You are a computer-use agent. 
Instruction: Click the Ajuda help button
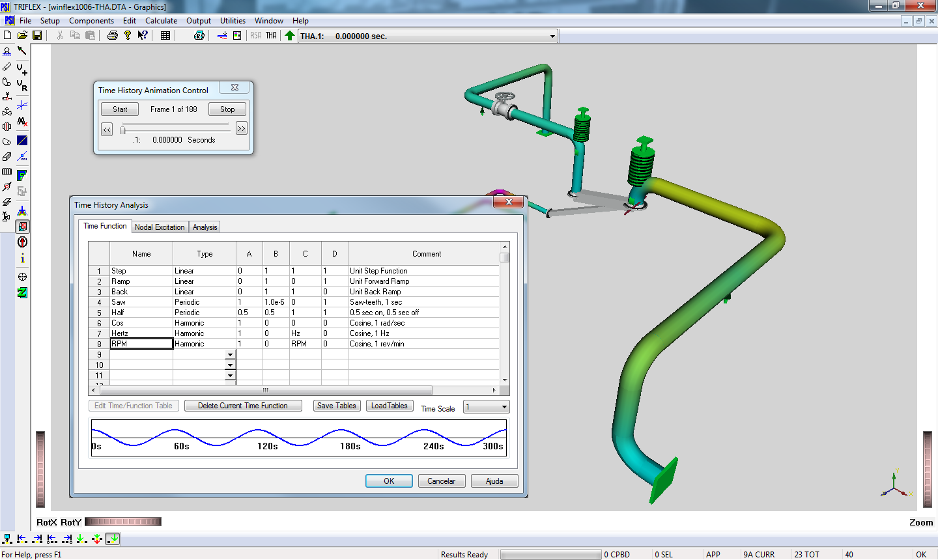coord(494,481)
